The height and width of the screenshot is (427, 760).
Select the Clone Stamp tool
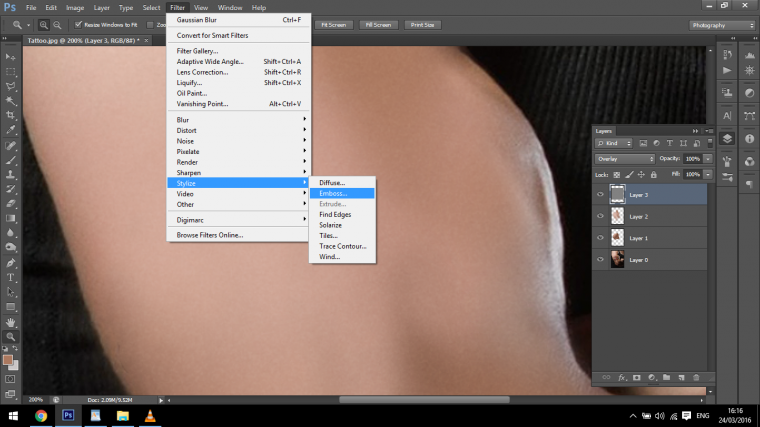tap(10, 174)
